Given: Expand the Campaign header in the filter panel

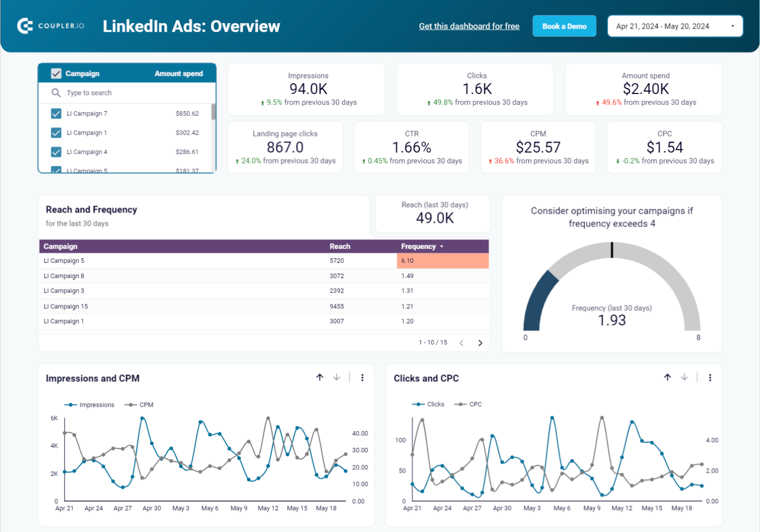Looking at the screenshot, I should click(x=82, y=73).
